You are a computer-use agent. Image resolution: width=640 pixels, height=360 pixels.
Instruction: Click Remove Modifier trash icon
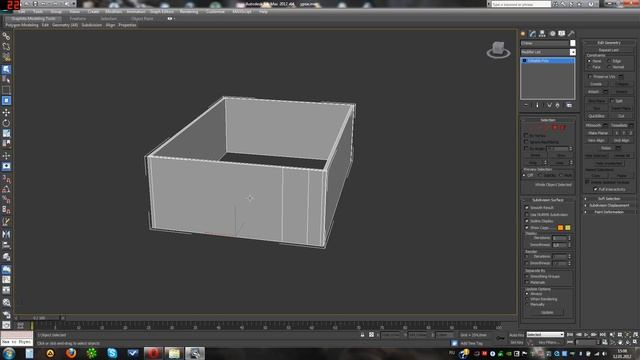pyautogui.click(x=558, y=105)
